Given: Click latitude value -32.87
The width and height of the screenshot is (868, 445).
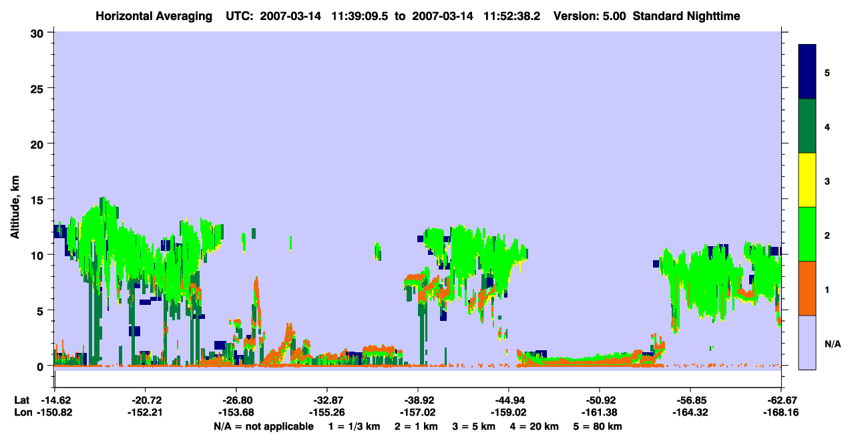Looking at the screenshot, I should pos(327,400).
